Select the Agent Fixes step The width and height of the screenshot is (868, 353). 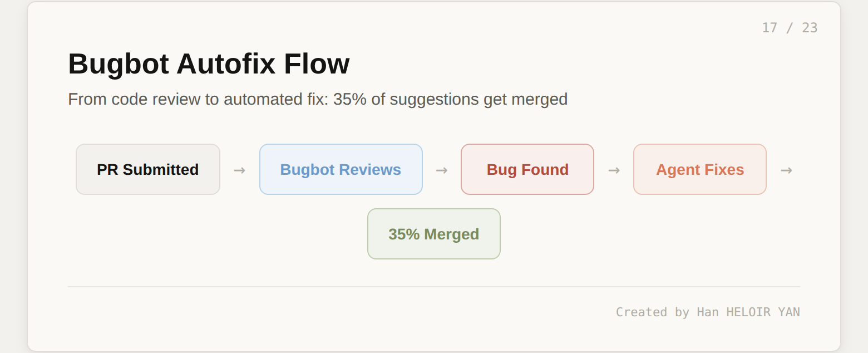click(x=699, y=169)
